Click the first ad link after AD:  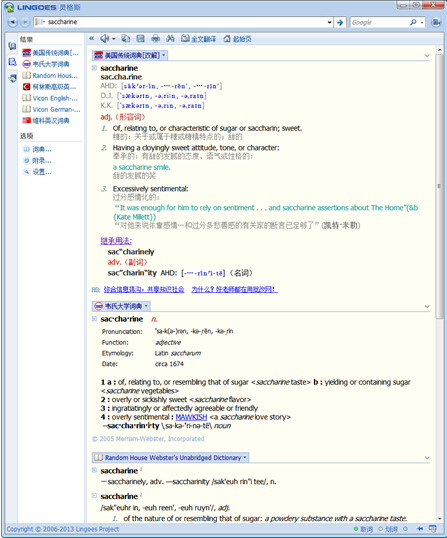pyautogui.click(x=144, y=290)
